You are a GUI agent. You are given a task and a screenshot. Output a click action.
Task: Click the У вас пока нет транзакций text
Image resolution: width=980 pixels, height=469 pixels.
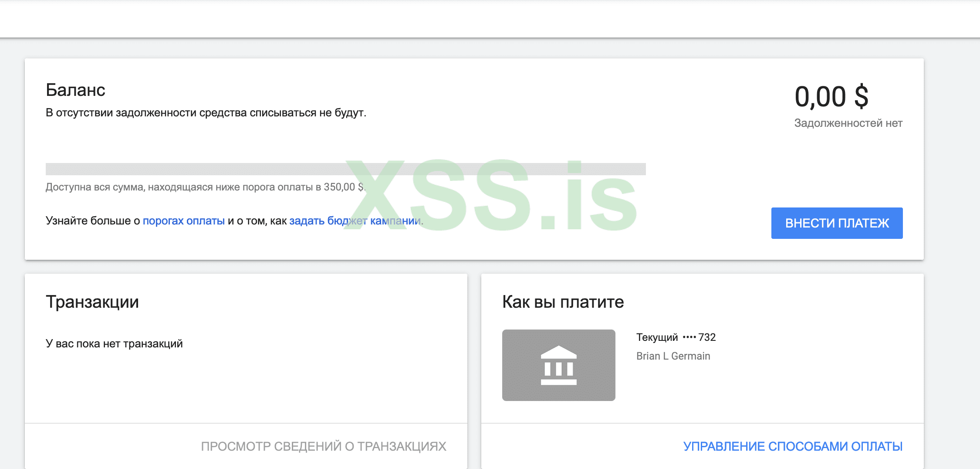(x=114, y=343)
